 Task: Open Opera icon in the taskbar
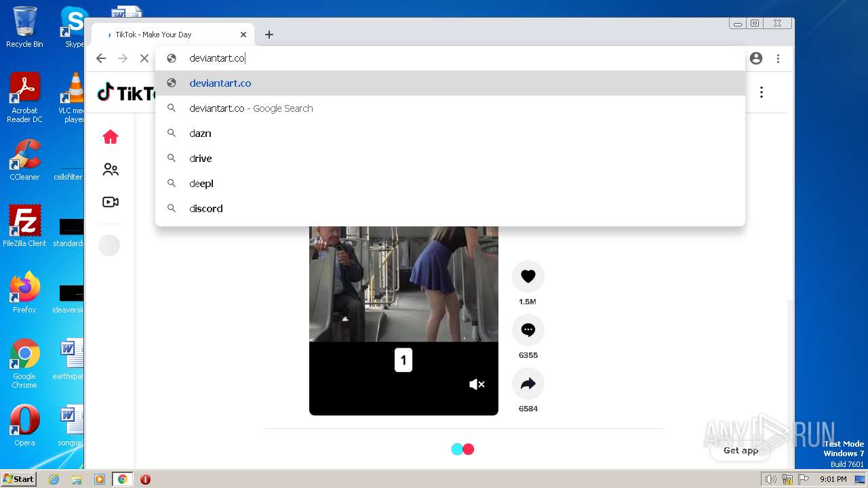point(145,479)
